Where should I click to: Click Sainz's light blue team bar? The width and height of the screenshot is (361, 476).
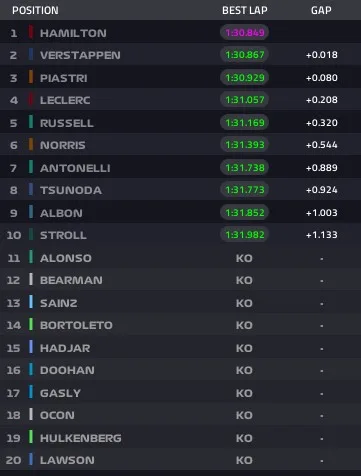(x=31, y=302)
